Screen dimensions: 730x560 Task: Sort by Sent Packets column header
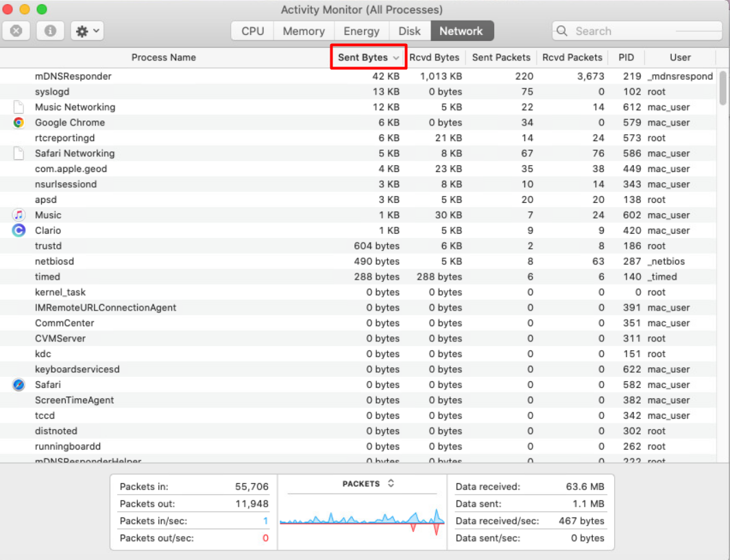(501, 58)
